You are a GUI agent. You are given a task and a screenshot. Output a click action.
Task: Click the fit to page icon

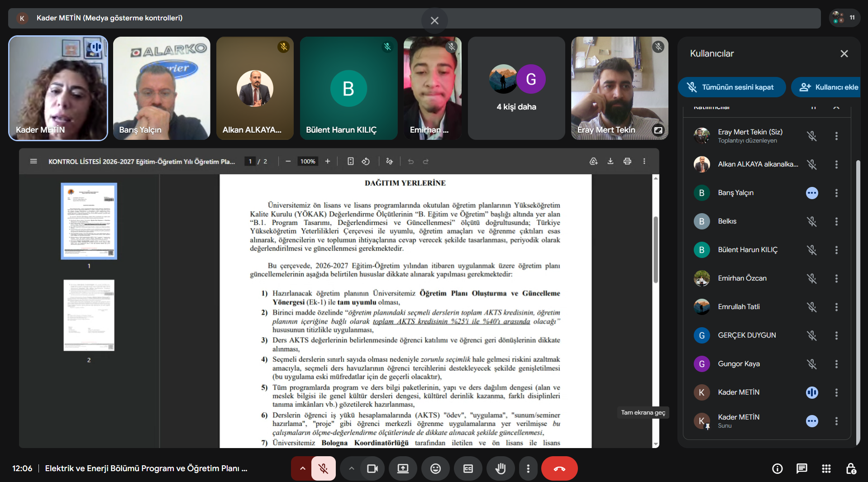point(350,161)
